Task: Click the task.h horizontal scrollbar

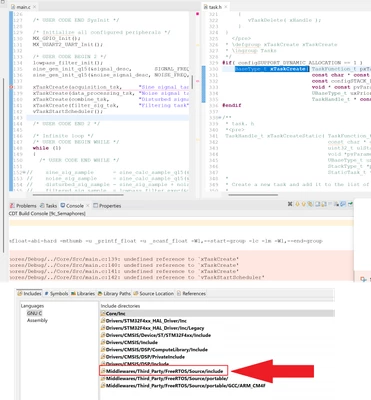Action: point(253,194)
